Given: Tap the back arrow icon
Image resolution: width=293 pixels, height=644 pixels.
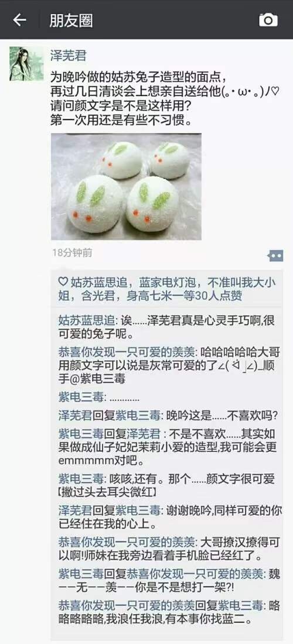Looking at the screenshot, I should point(19,20).
